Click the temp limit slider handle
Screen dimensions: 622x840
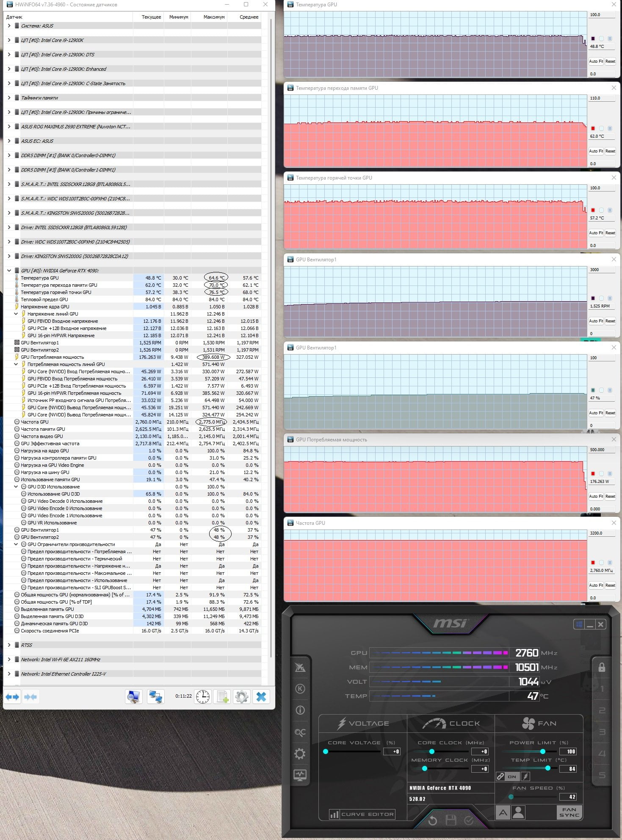548,768
